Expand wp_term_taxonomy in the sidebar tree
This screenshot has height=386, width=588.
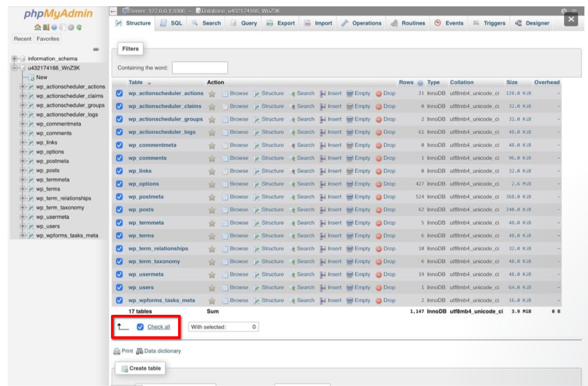23,207
